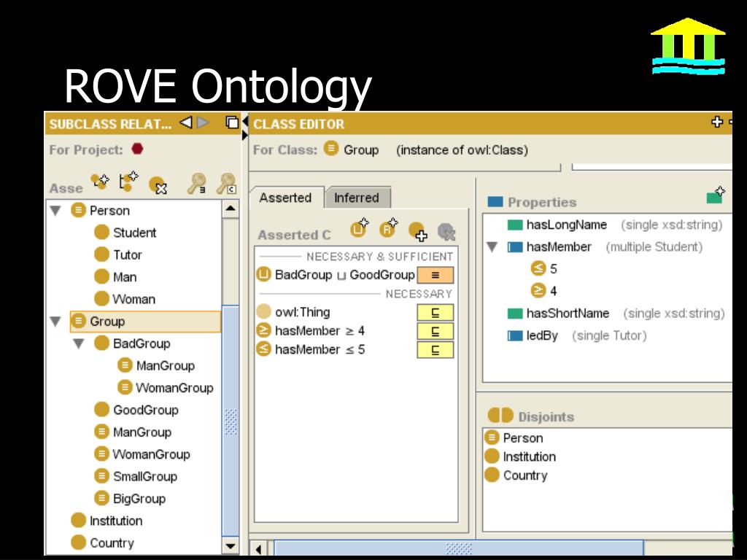Select the Tutor class in tree
Viewport: 747px width, 560px height.
tap(118, 254)
